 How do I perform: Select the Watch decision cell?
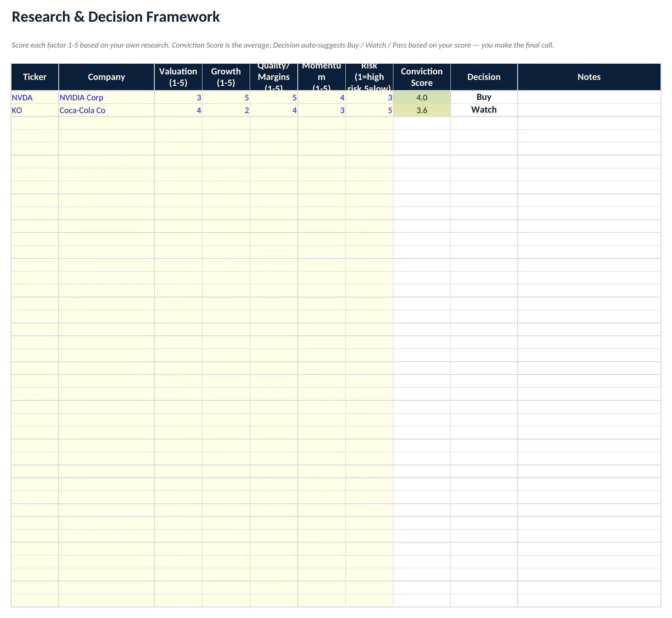[x=484, y=110]
